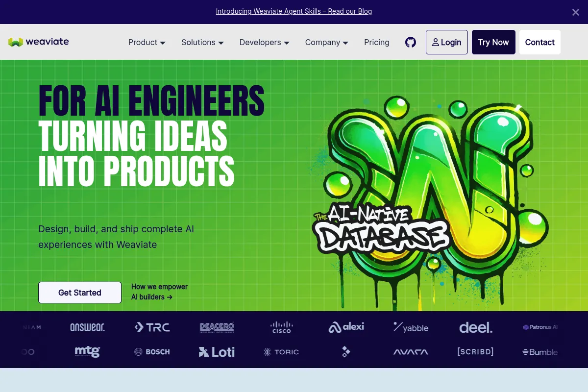Click the yabble customer logo
Image resolution: width=588 pixels, height=392 pixels.
coord(411,327)
